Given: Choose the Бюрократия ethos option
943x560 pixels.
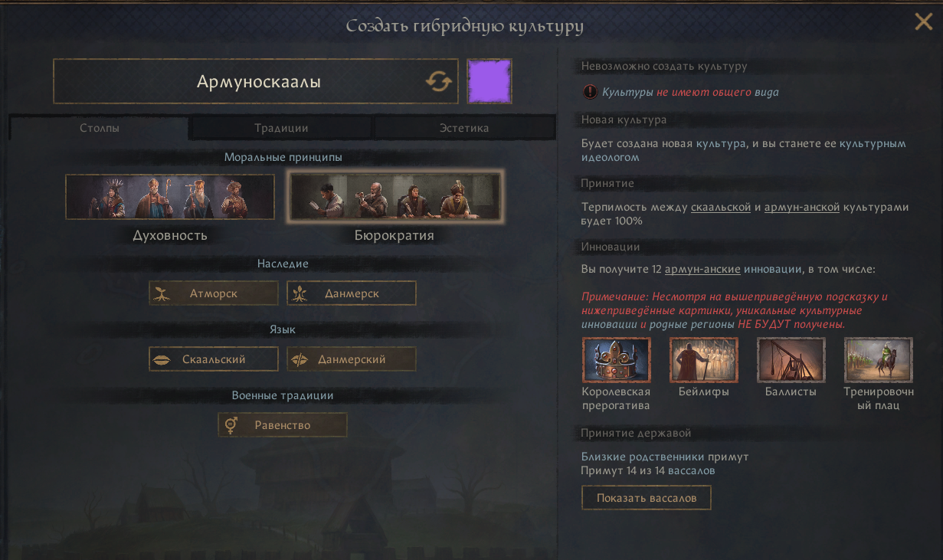Looking at the screenshot, I should 394,197.
